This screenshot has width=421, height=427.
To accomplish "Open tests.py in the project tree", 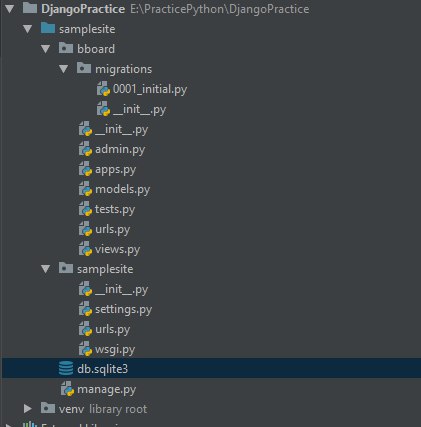I will point(115,209).
